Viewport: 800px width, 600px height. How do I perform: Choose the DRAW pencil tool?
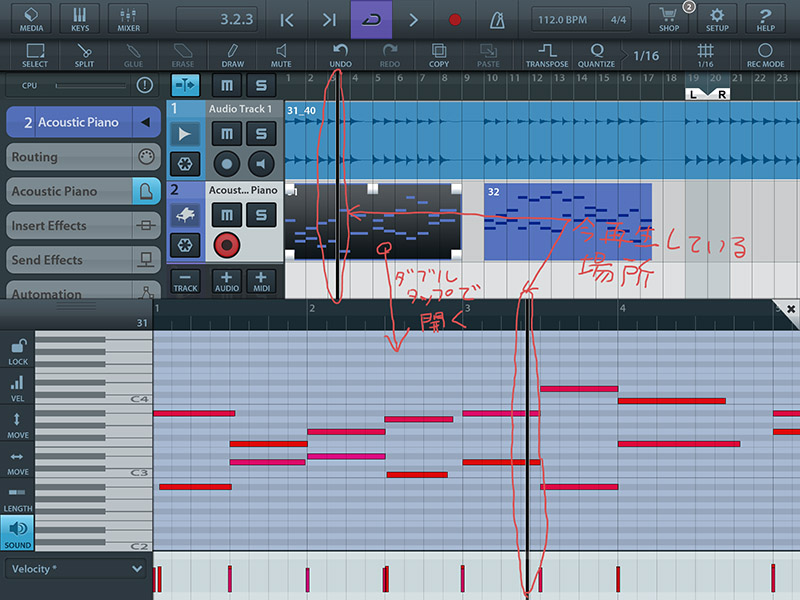[233, 55]
